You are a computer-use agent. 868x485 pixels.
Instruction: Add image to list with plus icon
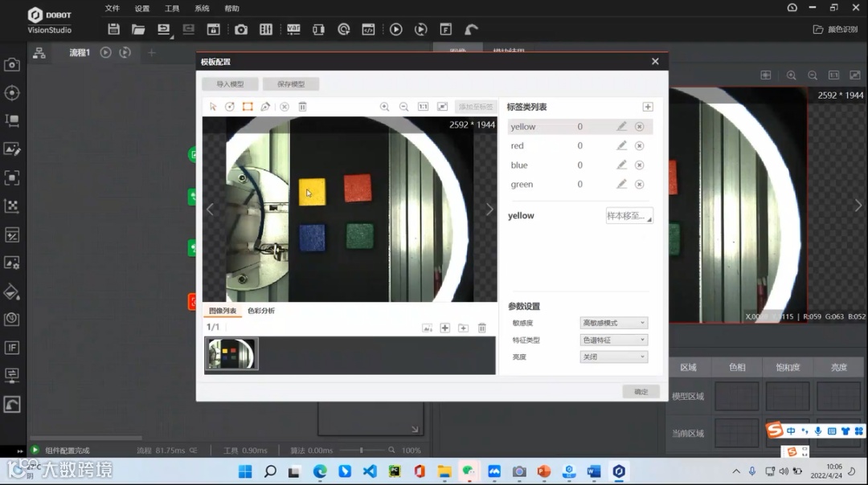tap(445, 328)
